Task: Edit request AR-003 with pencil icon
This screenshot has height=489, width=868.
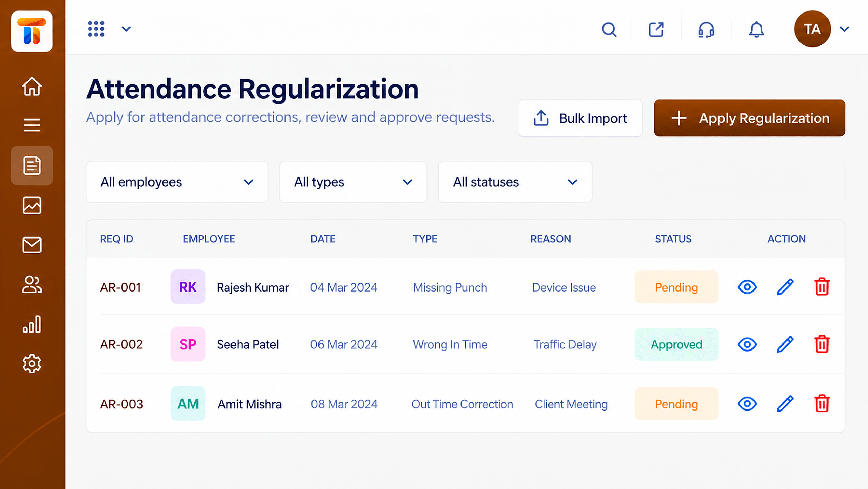Action: click(785, 404)
